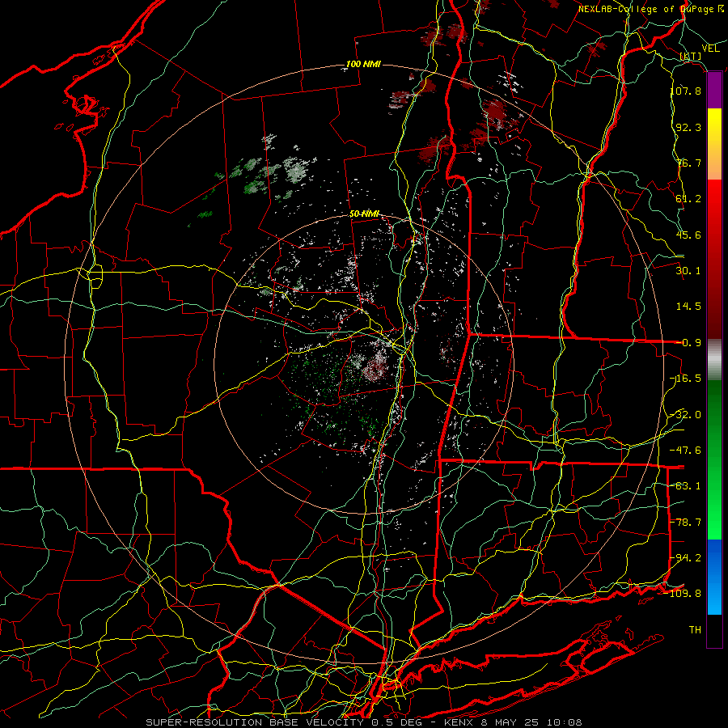
Task: Click the Super-Resolution Base Velocity caption text
Action: pyautogui.click(x=364, y=722)
